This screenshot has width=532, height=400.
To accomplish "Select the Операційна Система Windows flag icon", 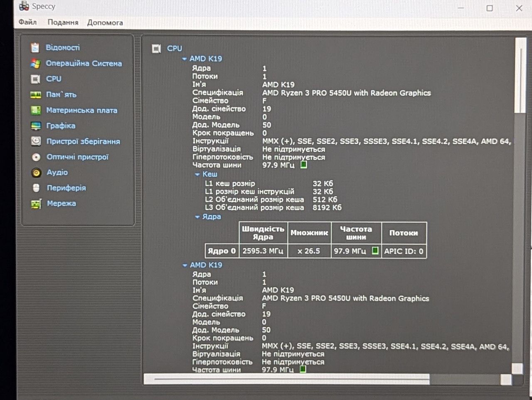I will 36,64.
